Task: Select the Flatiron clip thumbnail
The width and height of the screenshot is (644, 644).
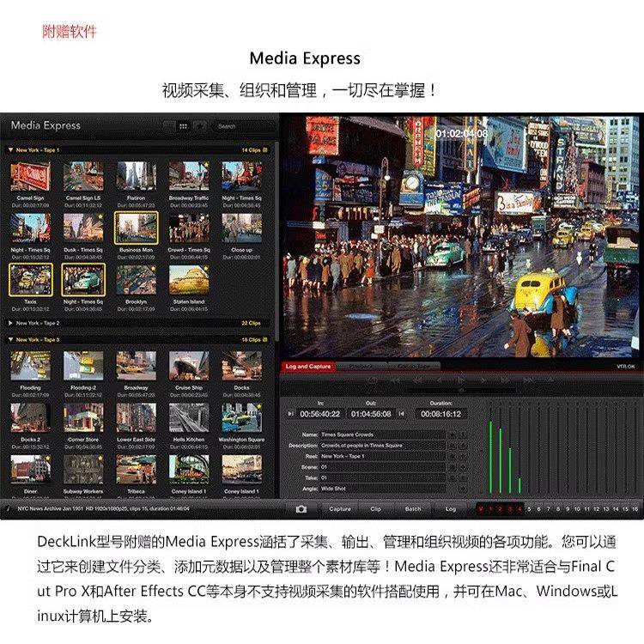Action: [x=136, y=176]
